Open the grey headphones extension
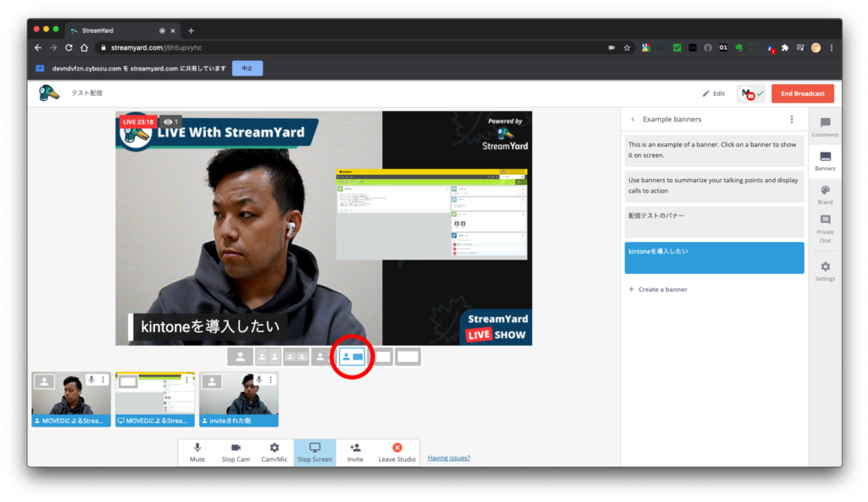The width and height of the screenshot is (868, 502). pos(708,47)
